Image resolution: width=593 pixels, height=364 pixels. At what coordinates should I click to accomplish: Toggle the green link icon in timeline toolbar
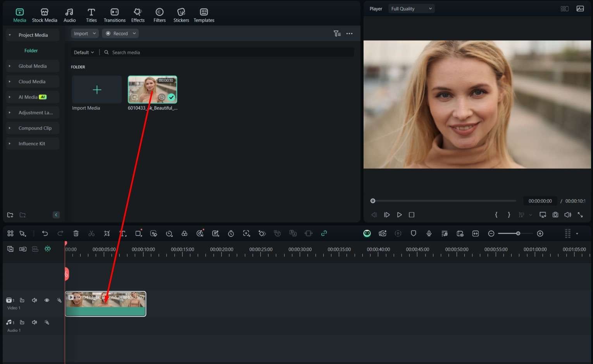pos(324,233)
